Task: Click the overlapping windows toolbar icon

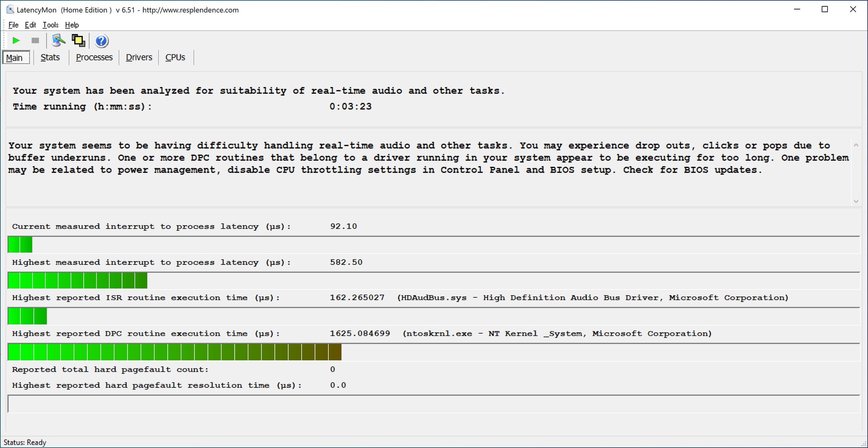Action: [x=78, y=41]
